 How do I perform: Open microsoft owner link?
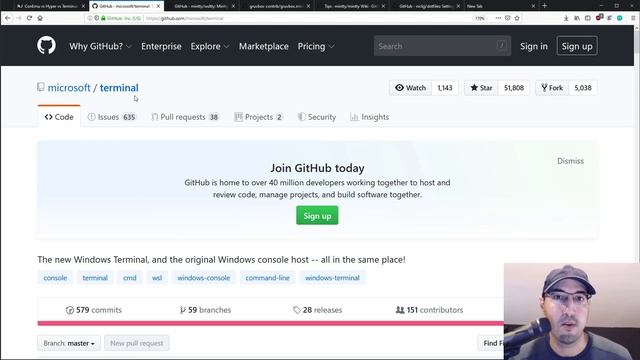(69, 88)
